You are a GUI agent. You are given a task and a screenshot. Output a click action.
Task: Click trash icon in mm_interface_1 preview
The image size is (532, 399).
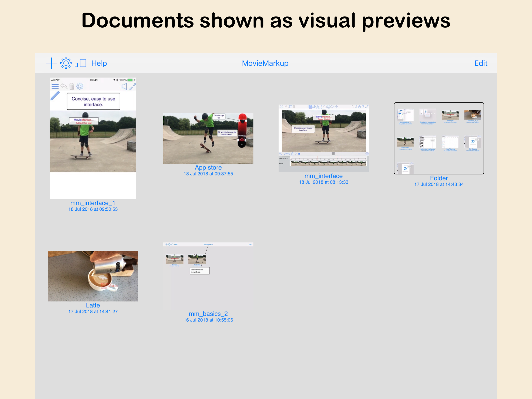[72, 86]
